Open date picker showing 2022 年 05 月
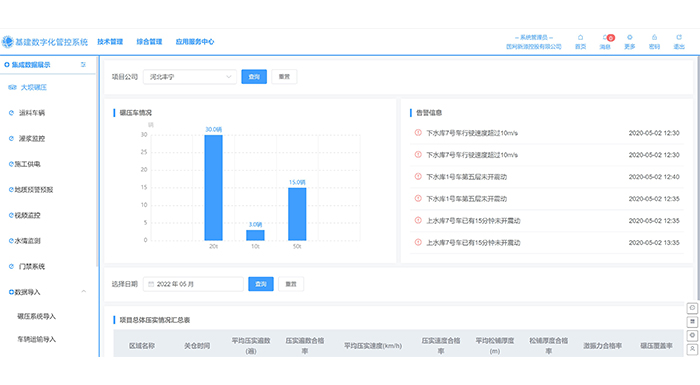Screen dimensions: 700x385 193,284
